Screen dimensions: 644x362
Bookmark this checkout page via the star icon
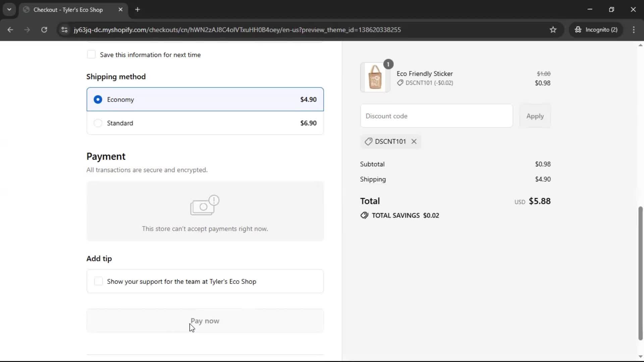[x=553, y=29]
